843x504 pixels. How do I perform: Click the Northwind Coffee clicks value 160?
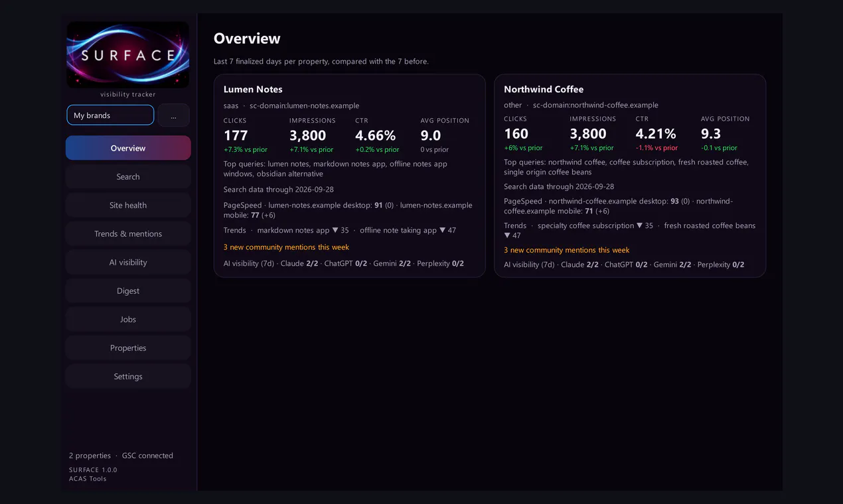tap(516, 134)
